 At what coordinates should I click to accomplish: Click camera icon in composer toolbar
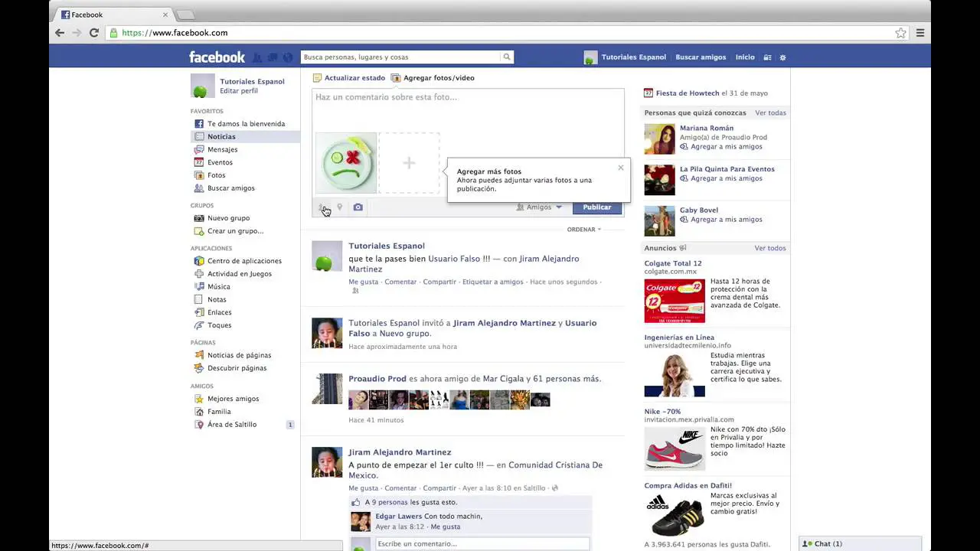point(358,207)
